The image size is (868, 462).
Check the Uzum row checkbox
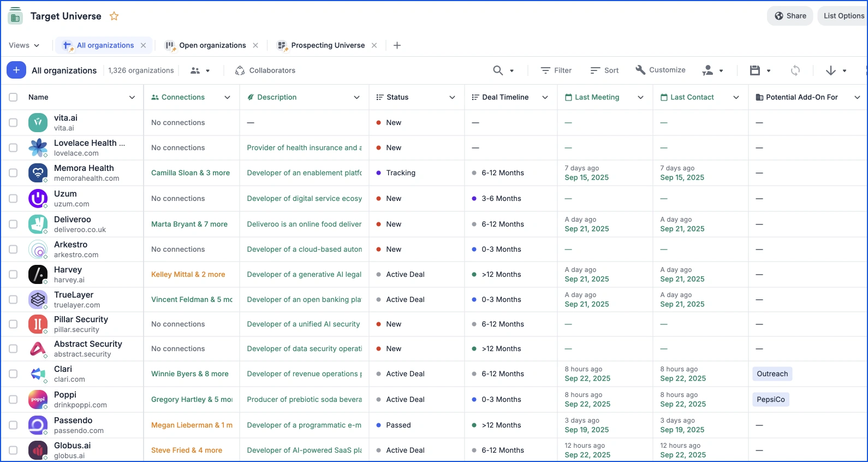(13, 199)
